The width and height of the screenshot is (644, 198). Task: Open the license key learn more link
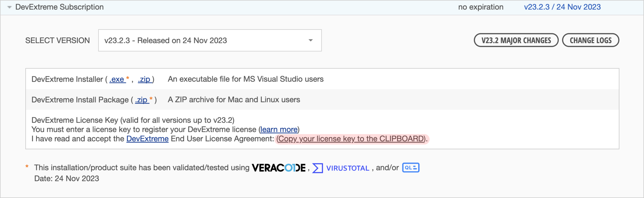click(279, 130)
